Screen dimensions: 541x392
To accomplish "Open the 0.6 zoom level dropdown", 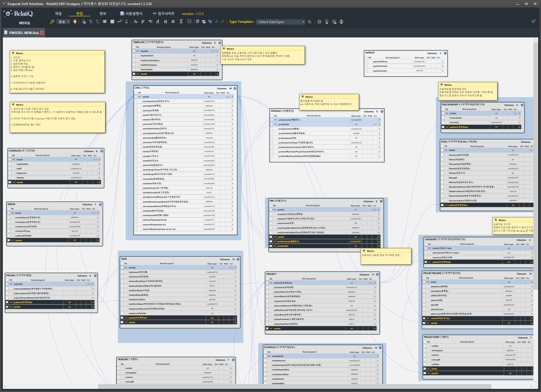I will pos(63,22).
